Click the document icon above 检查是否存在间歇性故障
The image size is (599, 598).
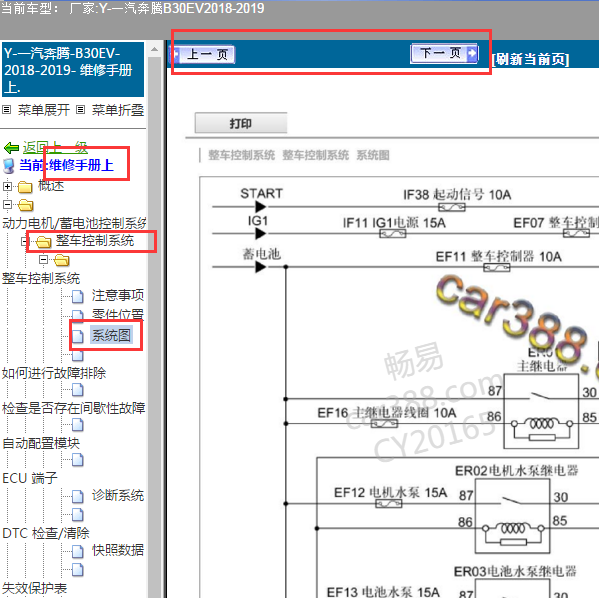click(78, 390)
